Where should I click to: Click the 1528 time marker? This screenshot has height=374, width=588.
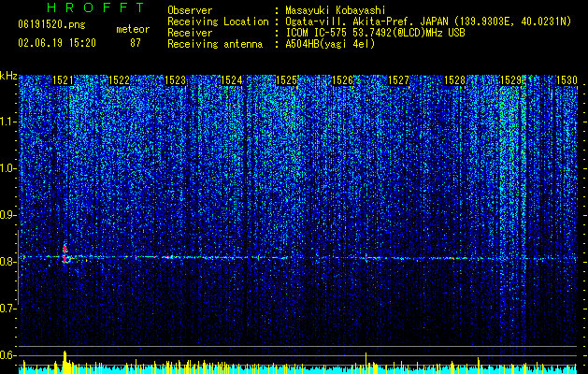[454, 80]
